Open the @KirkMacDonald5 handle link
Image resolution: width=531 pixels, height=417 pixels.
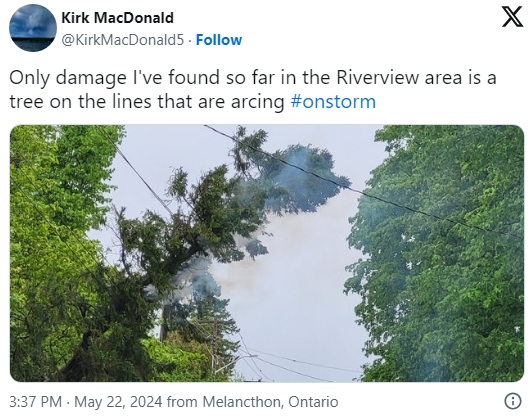(123, 40)
